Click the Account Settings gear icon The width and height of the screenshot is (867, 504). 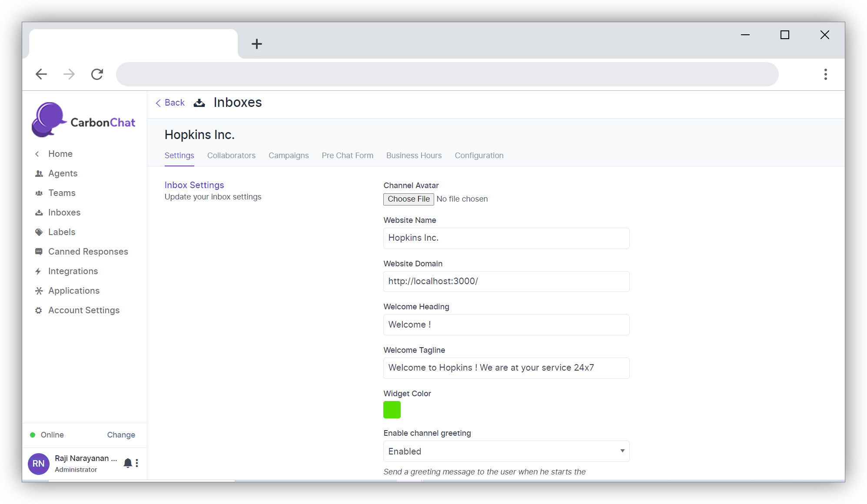tap(39, 310)
